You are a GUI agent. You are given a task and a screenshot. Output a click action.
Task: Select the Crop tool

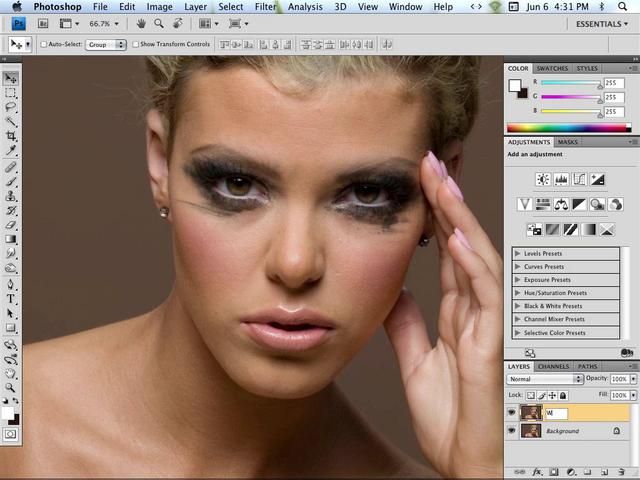coord(11,136)
